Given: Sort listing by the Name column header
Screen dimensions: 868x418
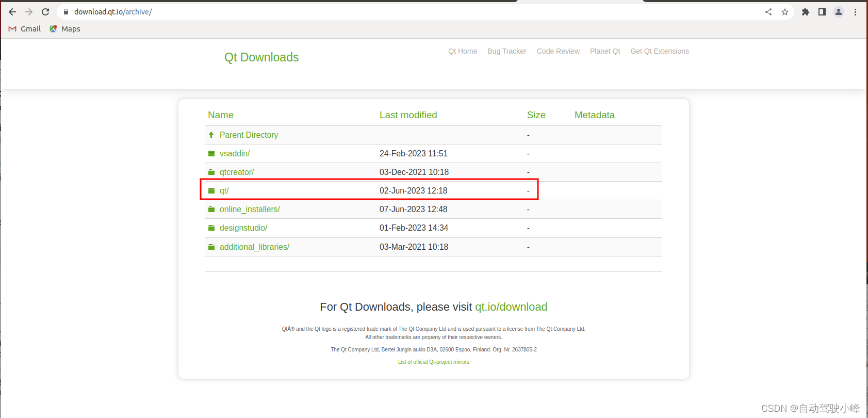Looking at the screenshot, I should 221,115.
